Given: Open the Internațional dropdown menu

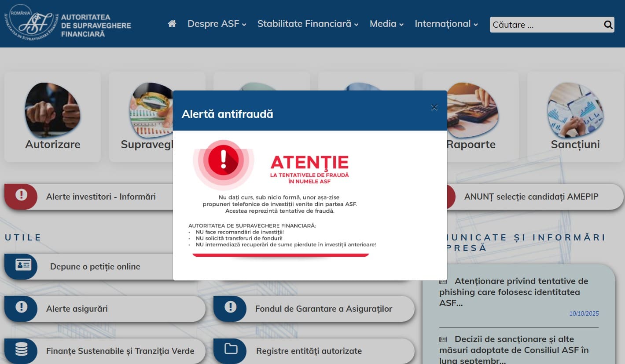Looking at the screenshot, I should (446, 24).
